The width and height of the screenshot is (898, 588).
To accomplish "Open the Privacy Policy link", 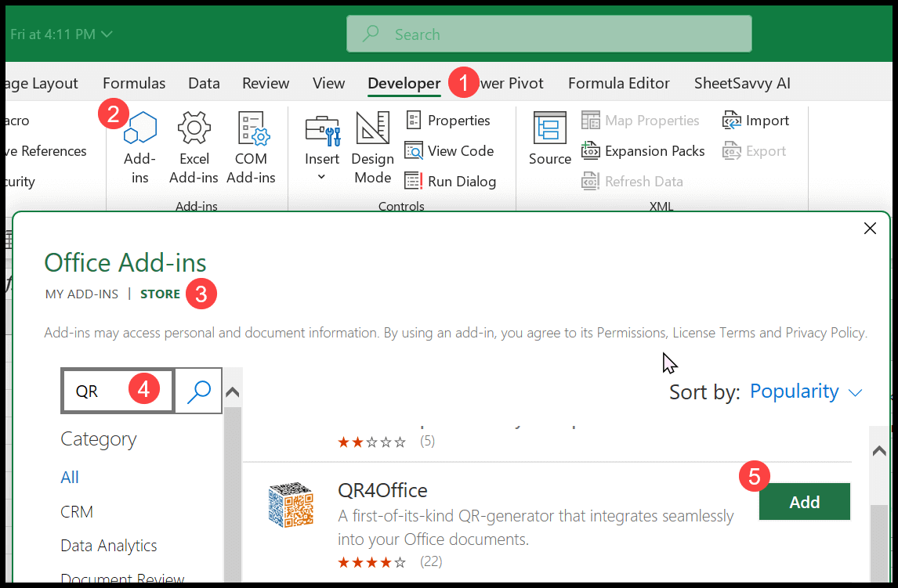I will (x=824, y=332).
